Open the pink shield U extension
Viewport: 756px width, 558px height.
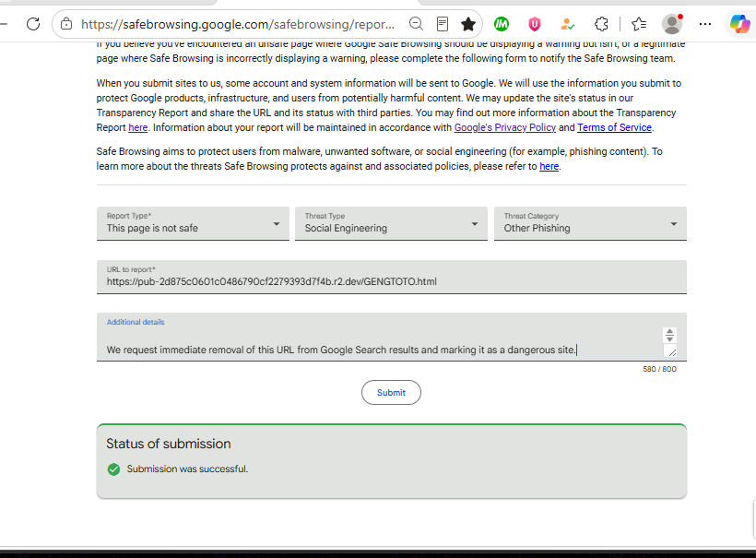coord(534,24)
